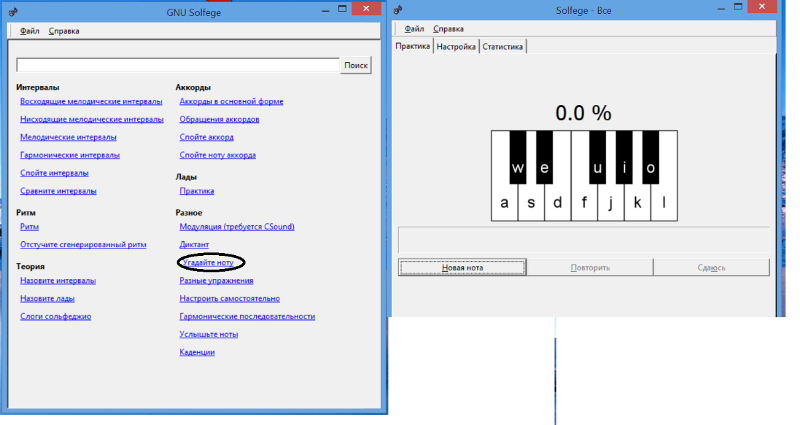Open Спойте интервалы link
Screen dimensions: 800x425
(54, 173)
